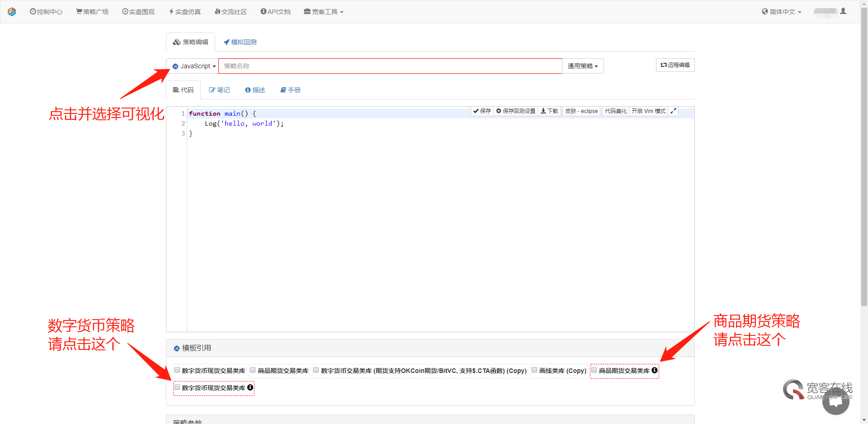
Task: Open 实盘仿真 navigation link
Action: [184, 12]
